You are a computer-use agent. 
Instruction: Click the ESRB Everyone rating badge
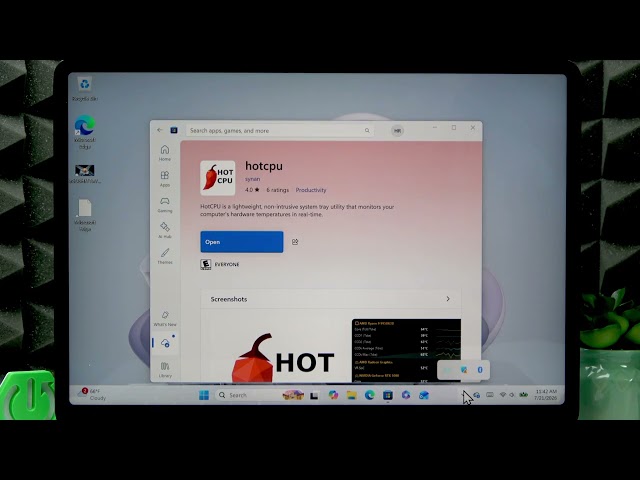pyautogui.click(x=206, y=264)
